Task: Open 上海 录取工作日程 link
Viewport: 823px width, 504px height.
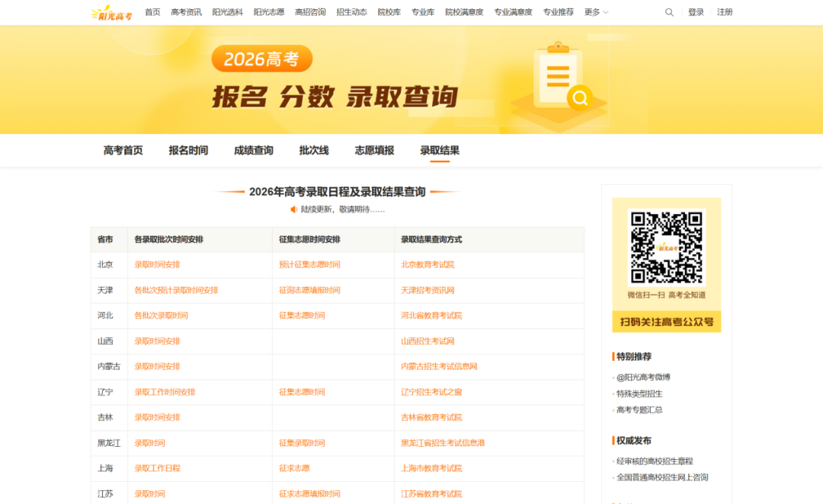Action: point(157,468)
